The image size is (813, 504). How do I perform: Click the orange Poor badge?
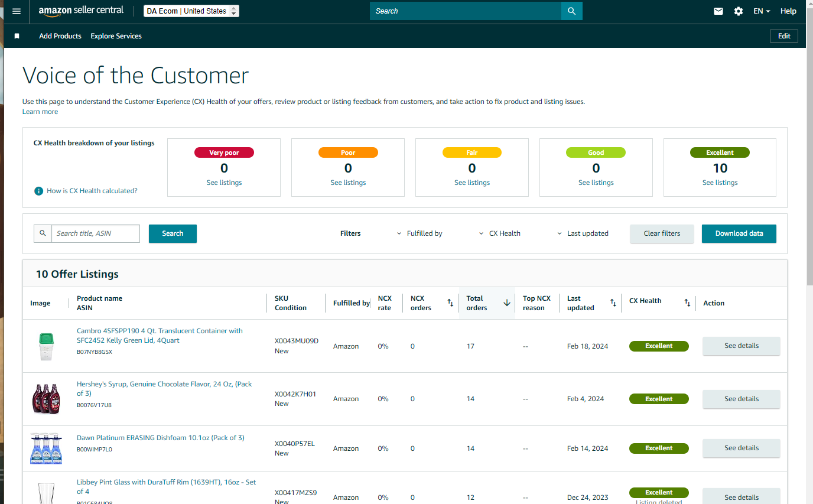(x=348, y=152)
